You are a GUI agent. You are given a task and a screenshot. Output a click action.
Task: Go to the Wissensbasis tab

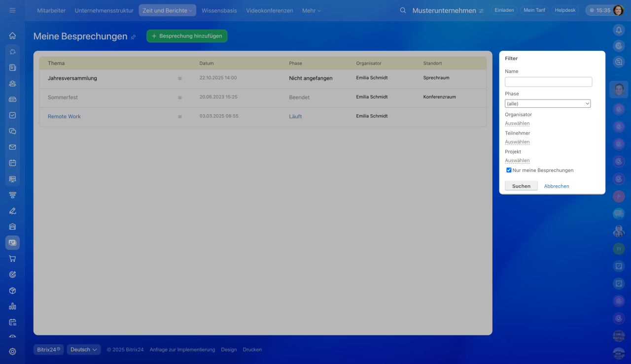[219, 10]
